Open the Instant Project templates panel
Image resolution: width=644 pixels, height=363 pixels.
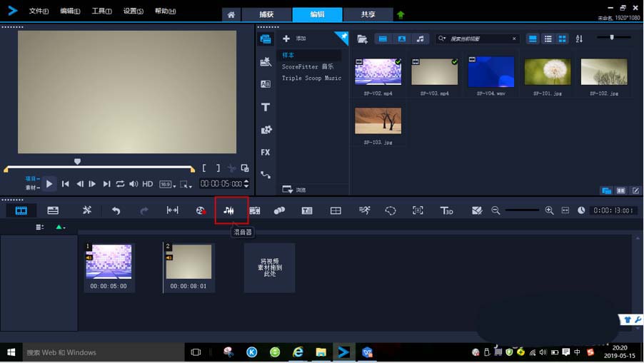click(x=266, y=61)
